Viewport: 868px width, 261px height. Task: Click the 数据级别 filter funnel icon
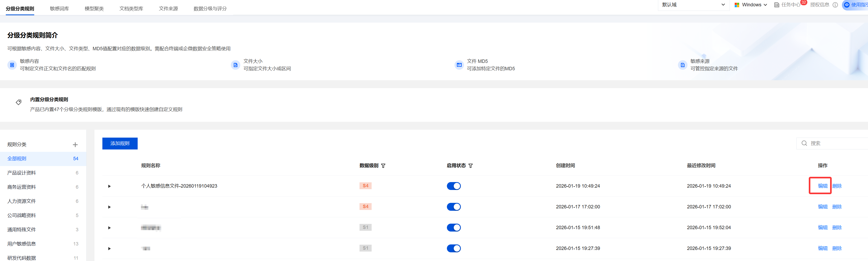tap(383, 166)
